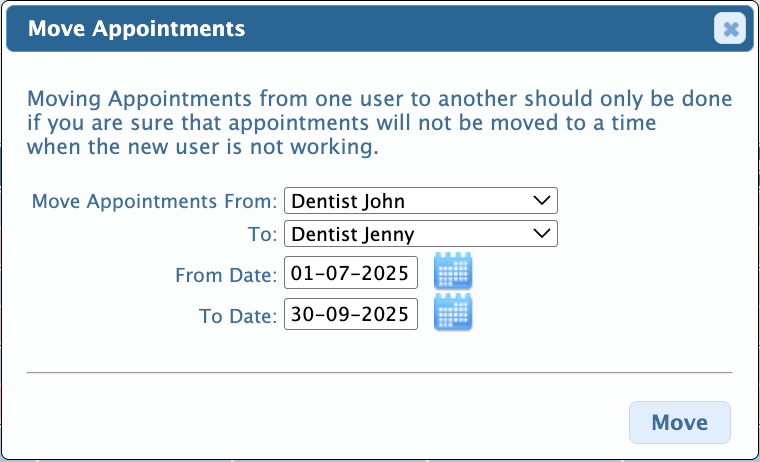Open the To user dropdown showing Dentist Jenny
Image resolution: width=760 pixels, height=462 pixels.
tap(421, 234)
